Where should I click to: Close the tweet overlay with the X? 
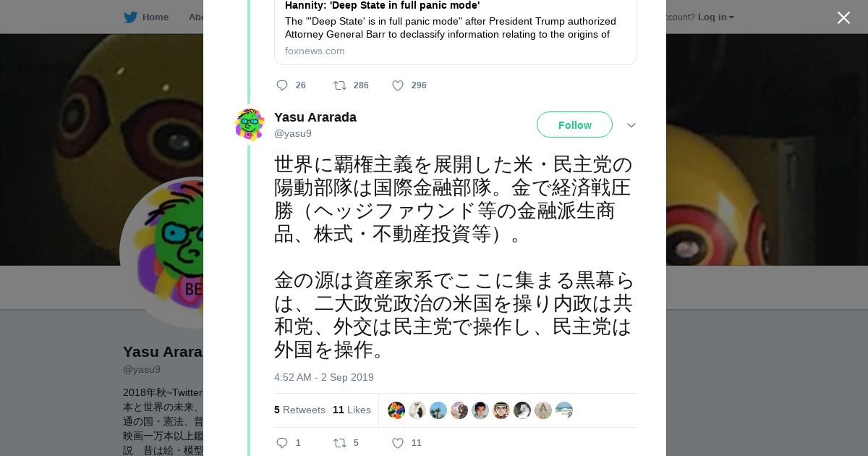[843, 17]
